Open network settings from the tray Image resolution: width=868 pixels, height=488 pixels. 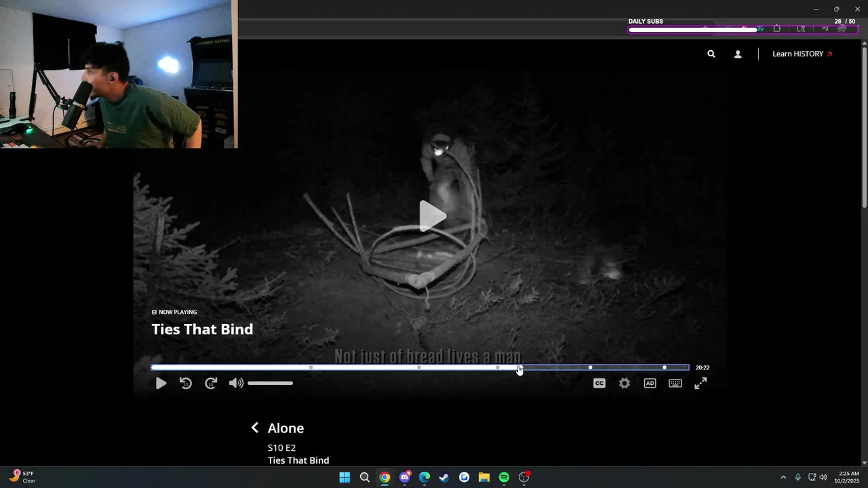pyautogui.click(x=812, y=477)
